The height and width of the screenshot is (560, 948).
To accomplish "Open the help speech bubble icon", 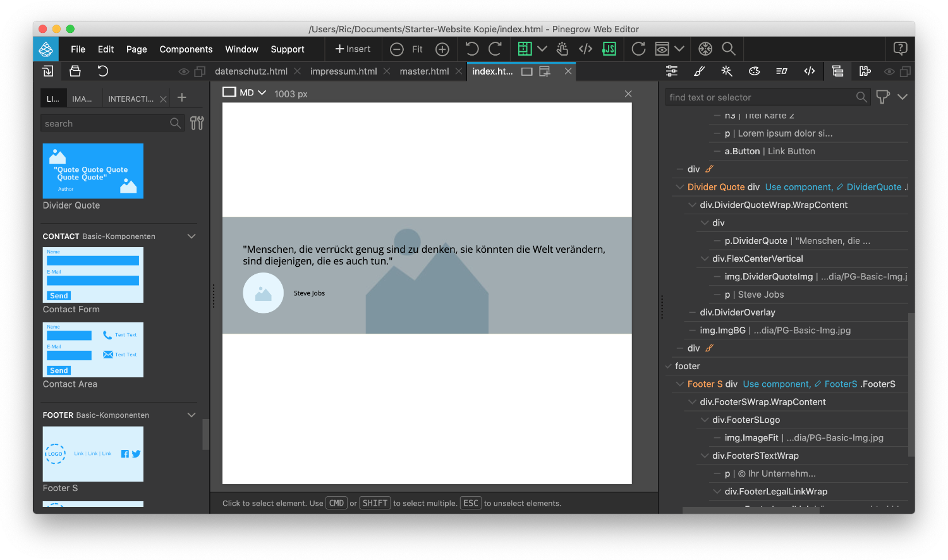I will click(901, 49).
